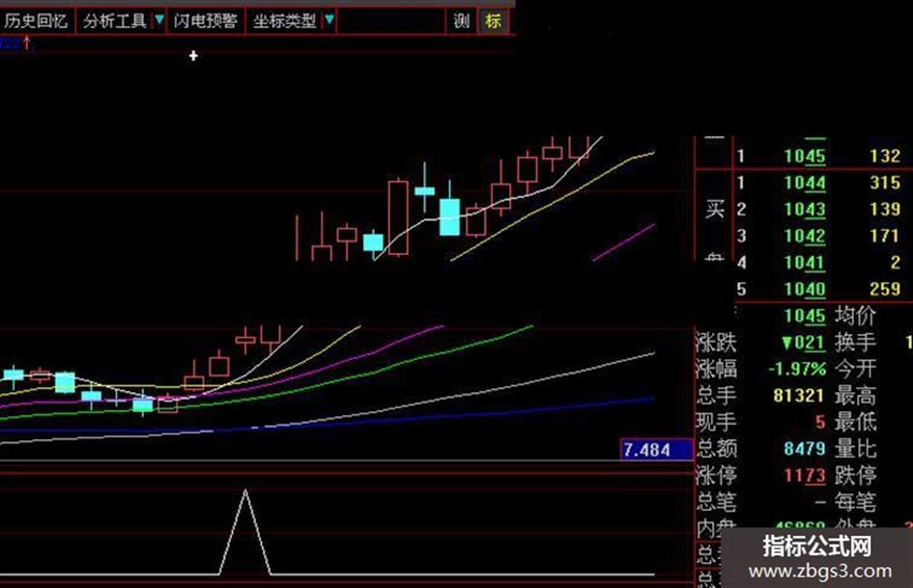This screenshot has height=588, width=913.
Task: Click the 坐标类型 toolbar button
Action: tap(285, 21)
